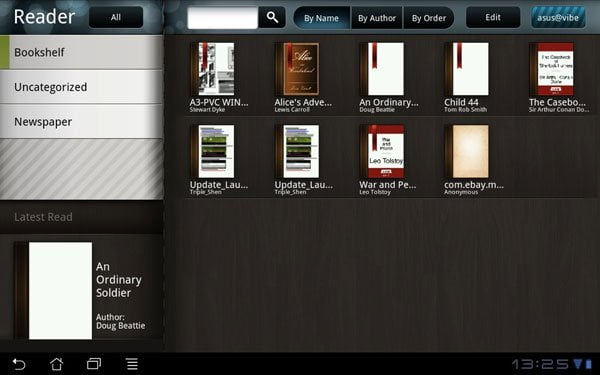
Task: Sort books By Author
Action: click(x=377, y=18)
